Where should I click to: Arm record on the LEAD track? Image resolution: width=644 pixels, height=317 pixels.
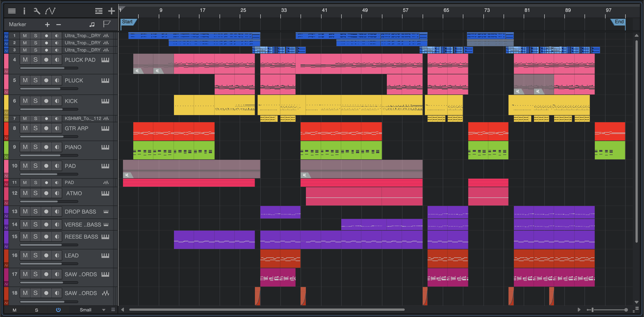click(x=46, y=255)
